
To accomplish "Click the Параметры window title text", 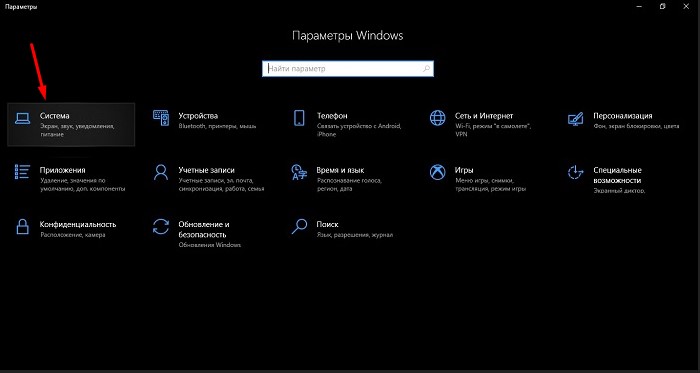I will point(21,7).
